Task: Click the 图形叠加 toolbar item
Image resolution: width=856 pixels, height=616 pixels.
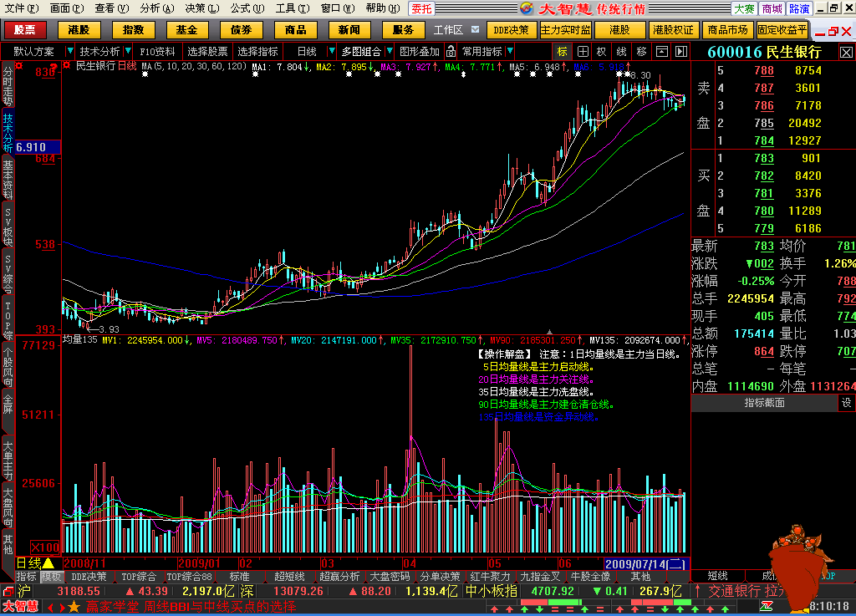Action: coord(420,52)
